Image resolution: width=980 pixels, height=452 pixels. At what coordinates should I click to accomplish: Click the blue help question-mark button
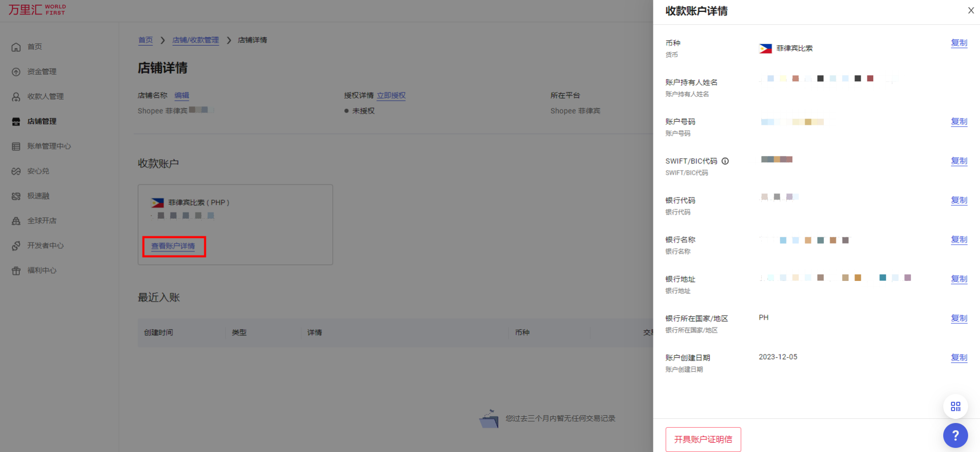click(x=955, y=435)
